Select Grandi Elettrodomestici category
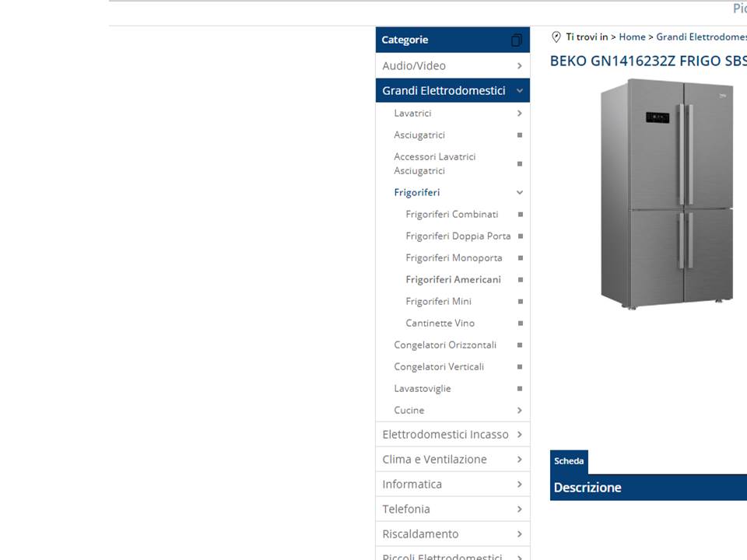Viewport: 747px width, 560px height. pyautogui.click(x=444, y=90)
